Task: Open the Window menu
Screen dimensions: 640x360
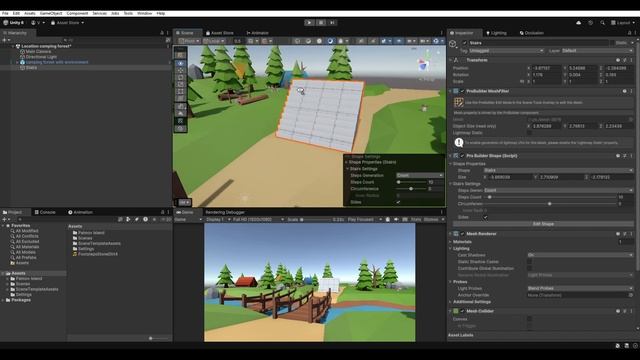Action: point(144,13)
